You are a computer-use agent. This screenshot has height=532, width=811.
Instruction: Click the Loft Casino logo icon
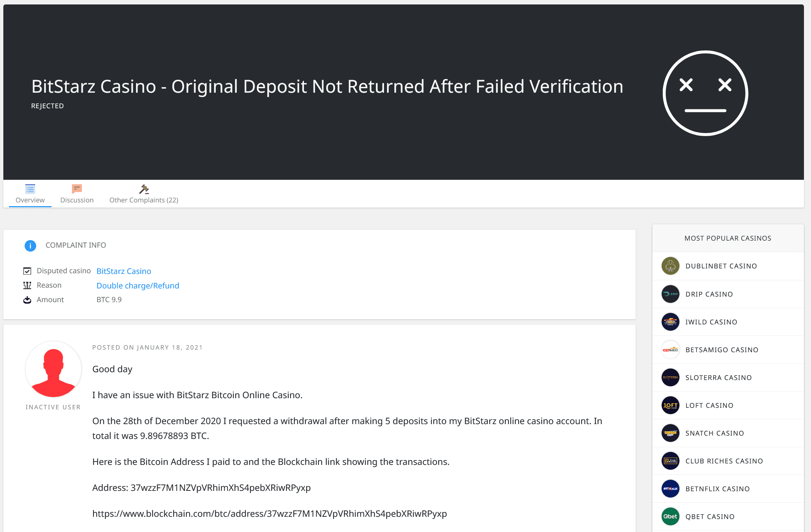[671, 405]
